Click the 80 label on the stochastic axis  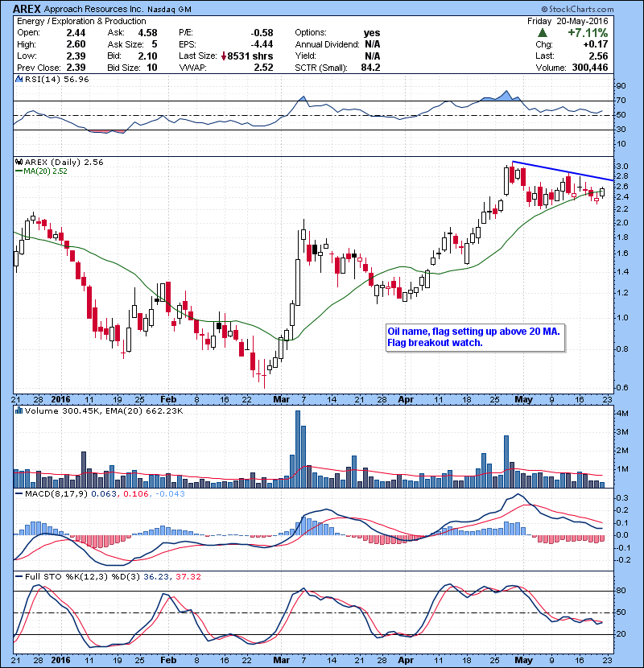coord(621,591)
